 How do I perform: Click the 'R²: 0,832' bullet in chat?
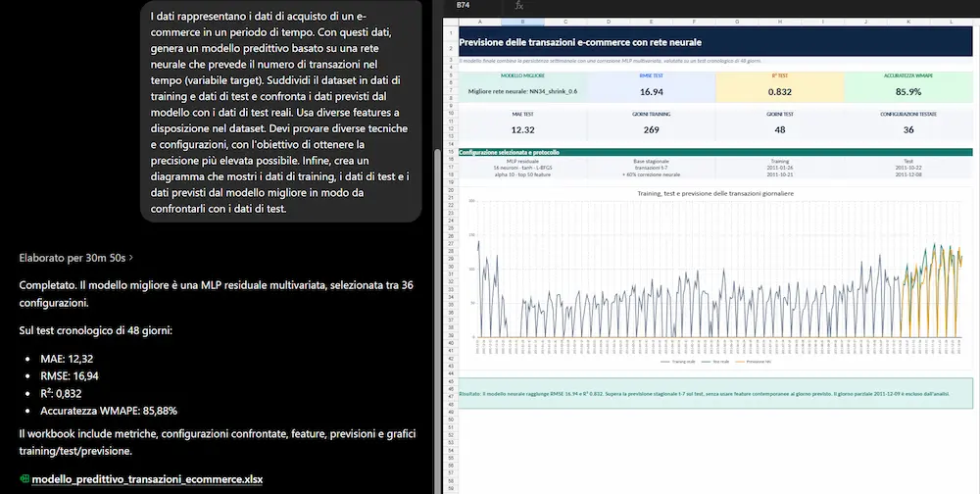pyautogui.click(x=61, y=393)
